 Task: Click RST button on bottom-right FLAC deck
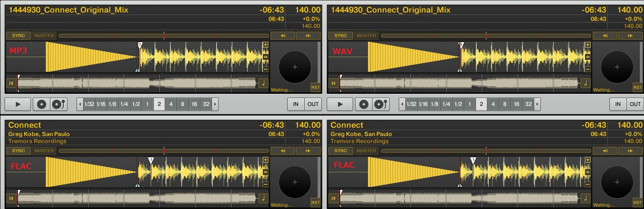point(637,202)
